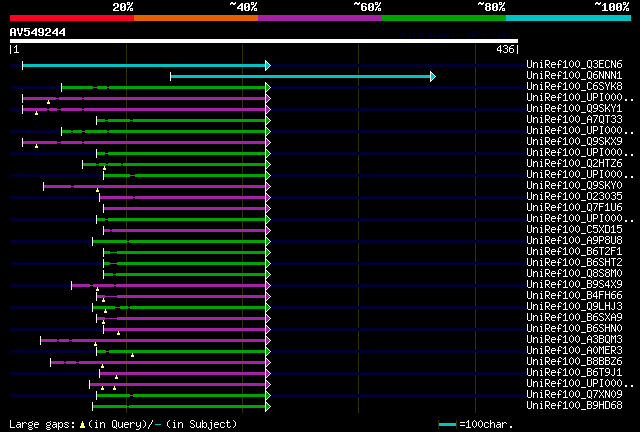Click the orange ~40% identity legend segment
The width and height of the screenshot is (640, 432).
click(196, 18)
